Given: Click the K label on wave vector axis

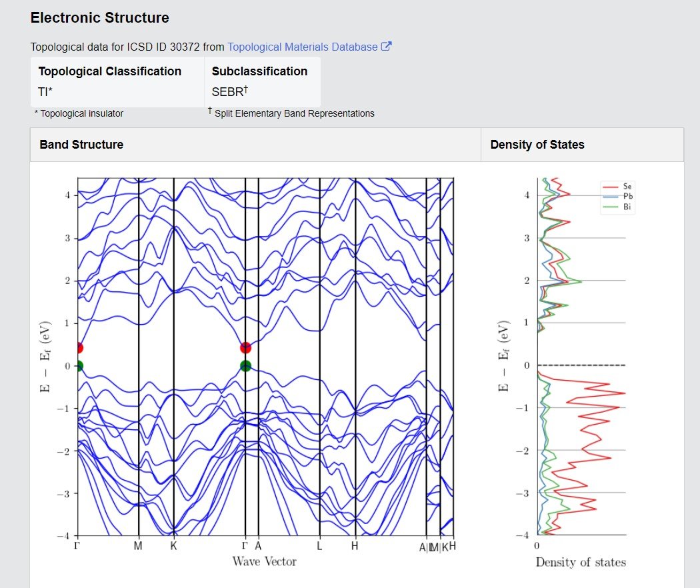Looking at the screenshot, I should click(173, 545).
